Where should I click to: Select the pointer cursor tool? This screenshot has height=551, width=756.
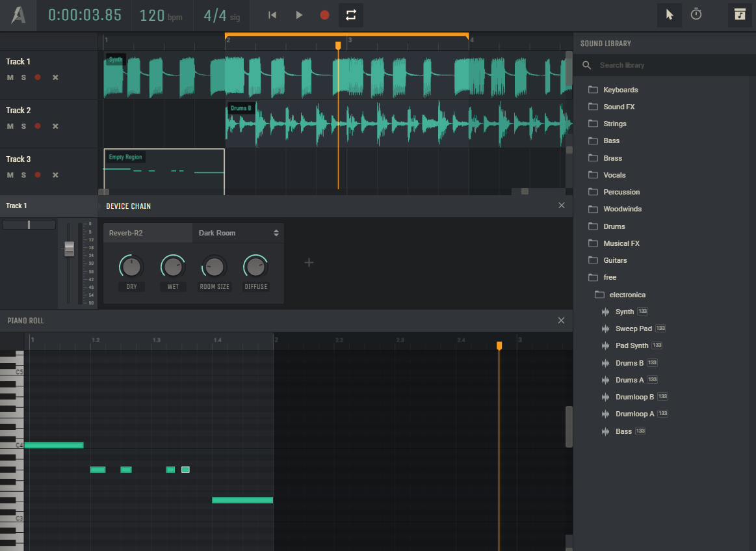(x=670, y=15)
